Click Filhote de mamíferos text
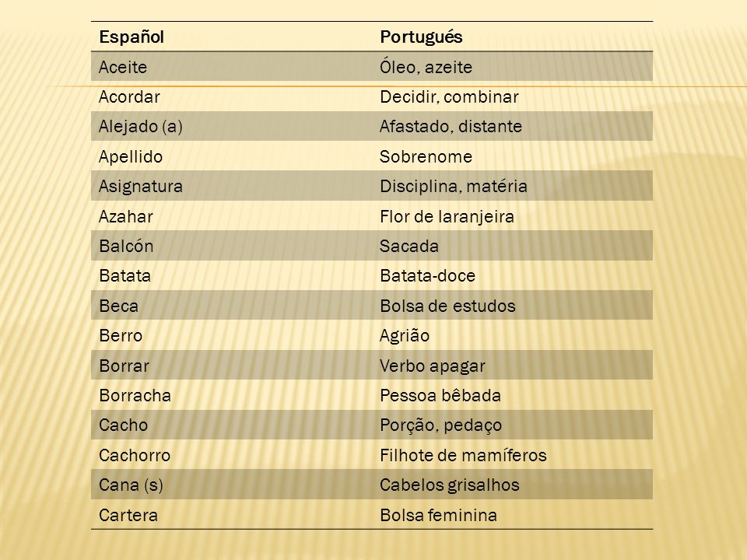This screenshot has width=747, height=560. pos(463,455)
